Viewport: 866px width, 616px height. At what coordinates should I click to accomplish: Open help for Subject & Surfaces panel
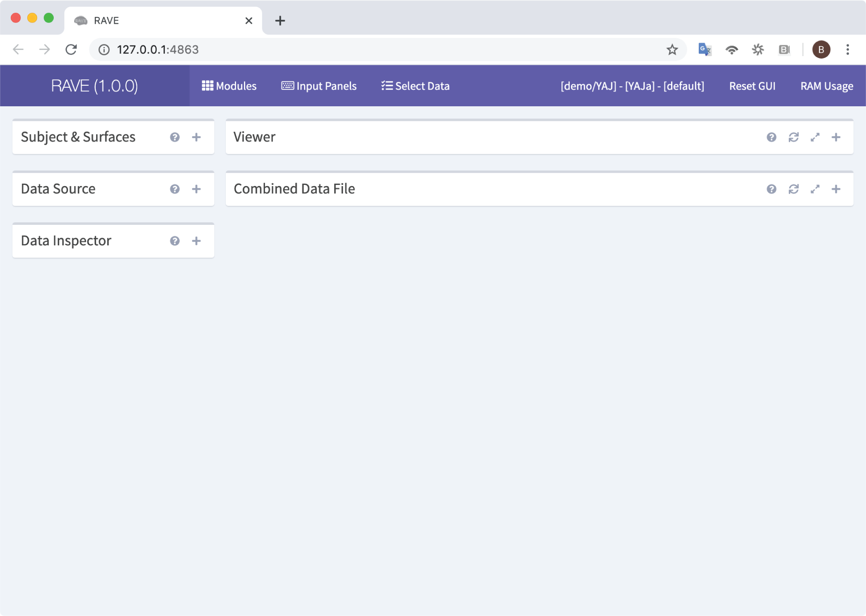point(175,137)
